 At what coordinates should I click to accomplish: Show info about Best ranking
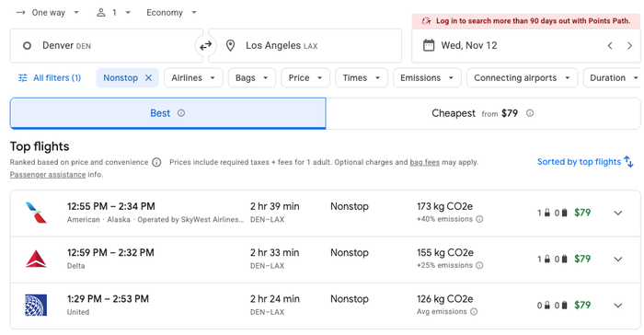[x=181, y=113]
